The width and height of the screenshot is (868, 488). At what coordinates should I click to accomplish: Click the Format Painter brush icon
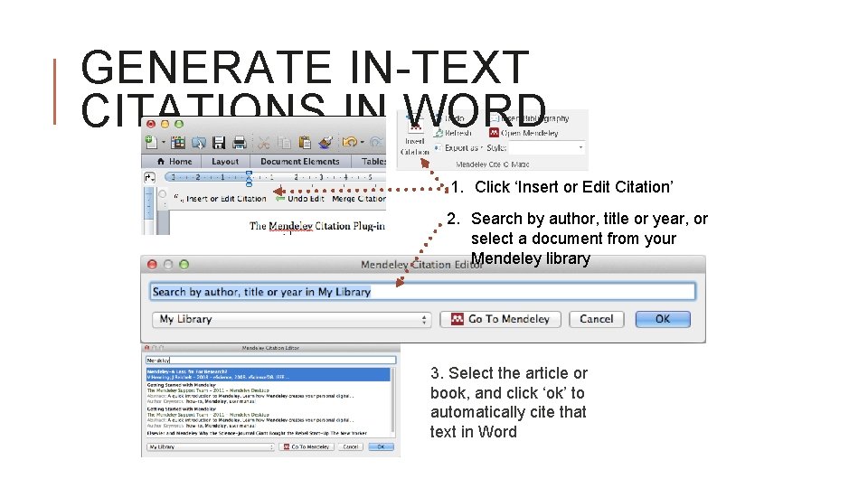click(325, 143)
